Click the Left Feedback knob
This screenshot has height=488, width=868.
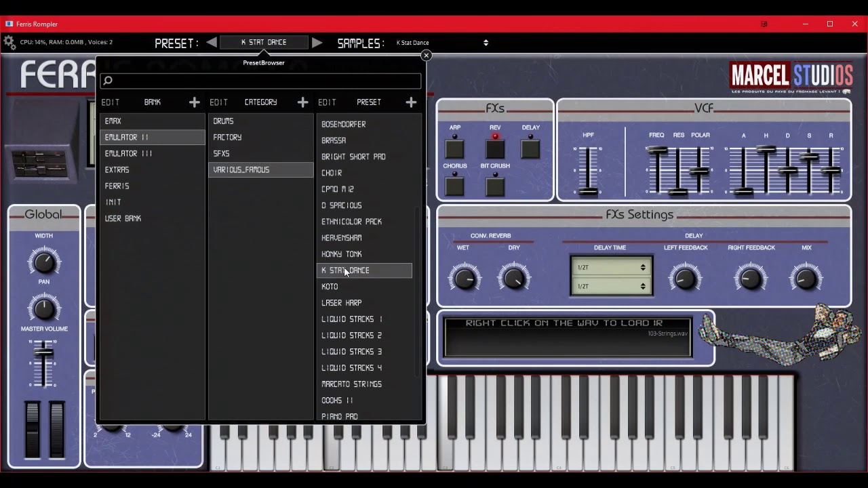pyautogui.click(x=685, y=278)
